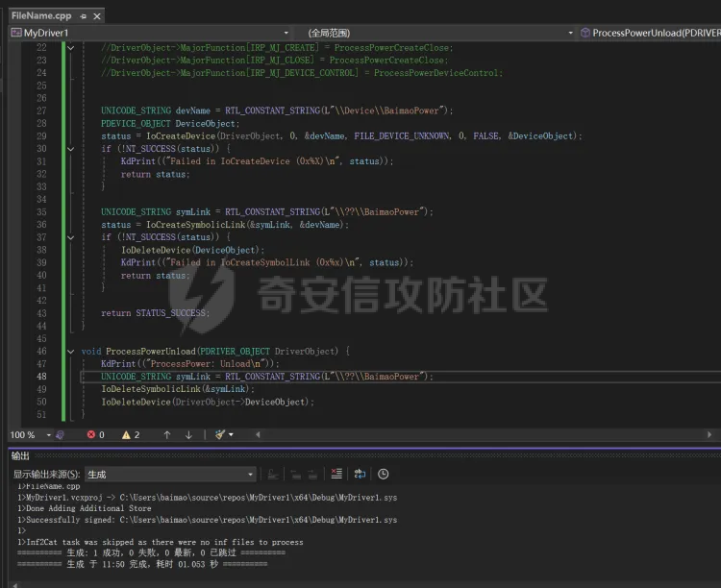Click 'UNICODE_STRING devName' at line 27
The image size is (721, 588).
pos(156,110)
